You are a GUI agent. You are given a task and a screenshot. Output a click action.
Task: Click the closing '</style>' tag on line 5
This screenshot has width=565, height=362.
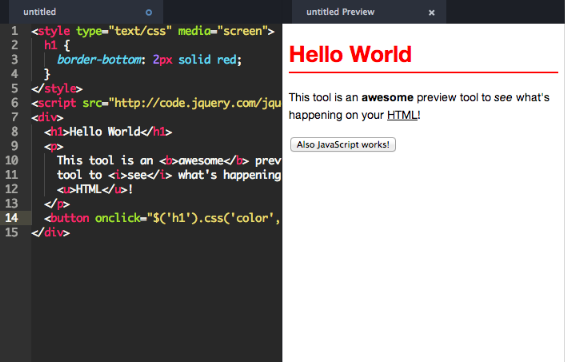click(x=57, y=89)
